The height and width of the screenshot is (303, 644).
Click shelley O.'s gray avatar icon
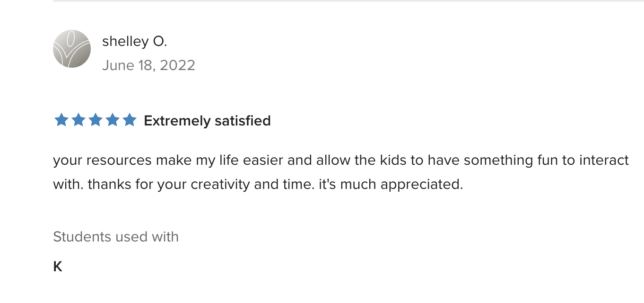(x=72, y=49)
